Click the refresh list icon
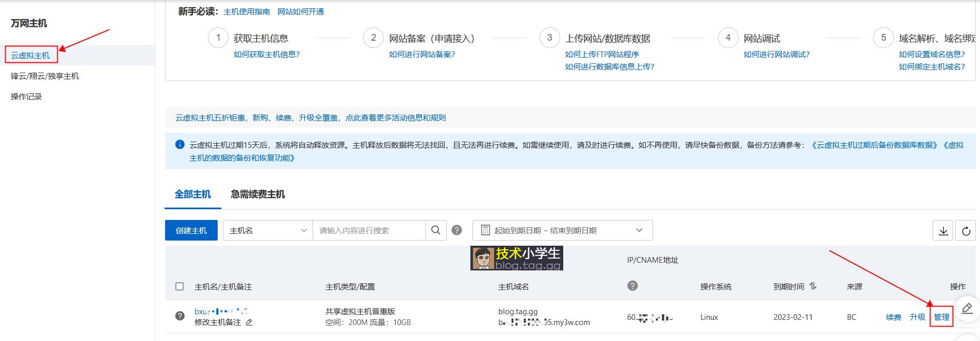The width and height of the screenshot is (980, 341). [966, 231]
